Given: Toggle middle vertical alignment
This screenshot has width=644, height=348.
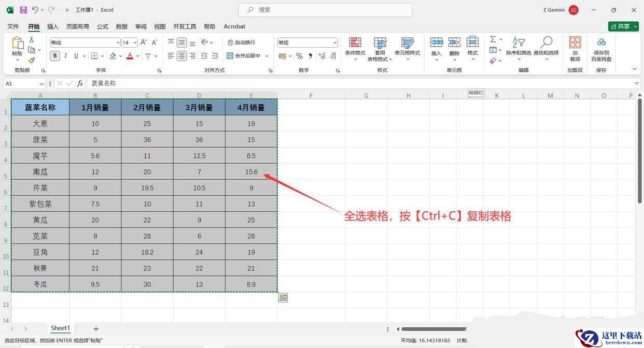Looking at the screenshot, I should pos(181,42).
